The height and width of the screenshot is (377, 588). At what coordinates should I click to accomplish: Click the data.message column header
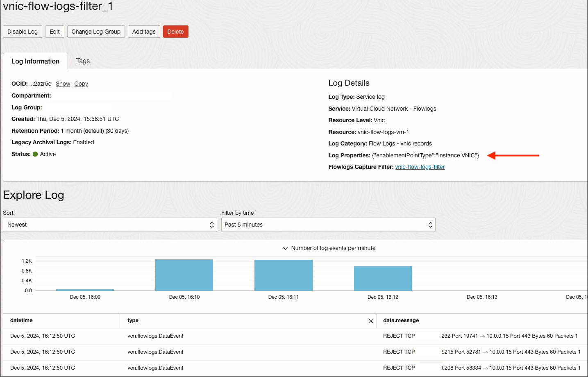(x=401, y=320)
